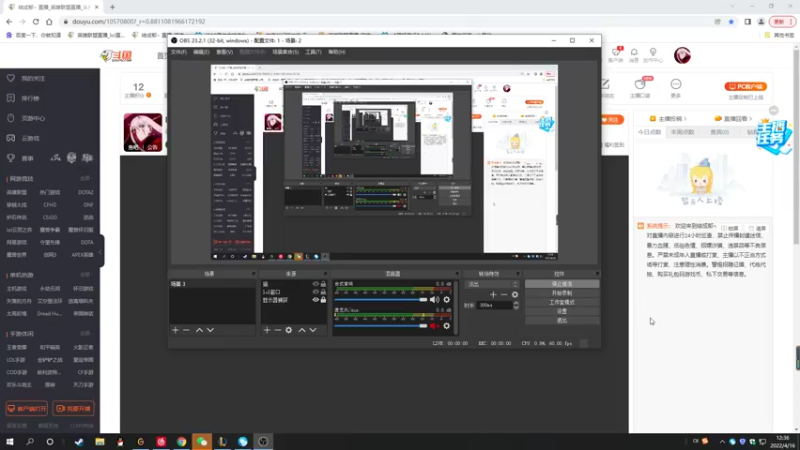Toggle visibility eye of 显示器捕获 source
Image resolution: width=800 pixels, height=450 pixels.
[x=315, y=300]
